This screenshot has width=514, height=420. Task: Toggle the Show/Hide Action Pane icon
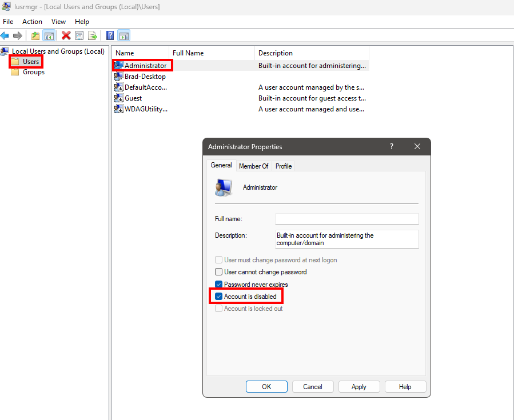(x=124, y=35)
